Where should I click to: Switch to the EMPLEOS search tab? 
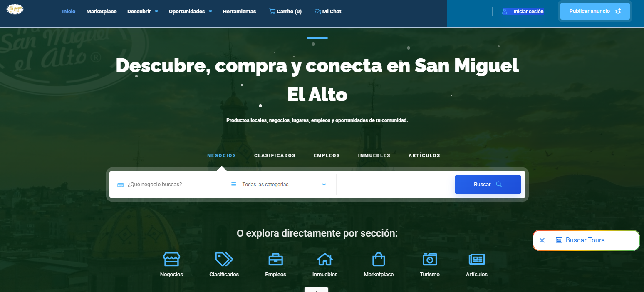pyautogui.click(x=327, y=155)
